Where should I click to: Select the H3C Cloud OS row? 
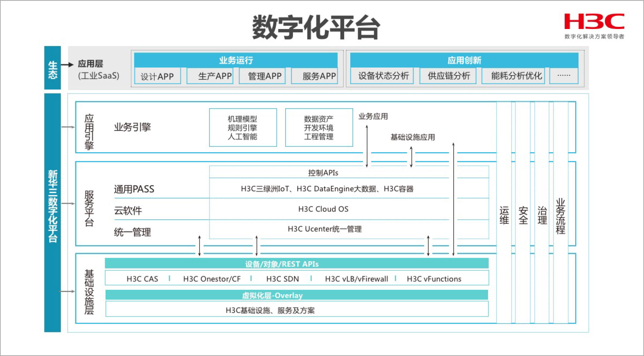pos(323,209)
